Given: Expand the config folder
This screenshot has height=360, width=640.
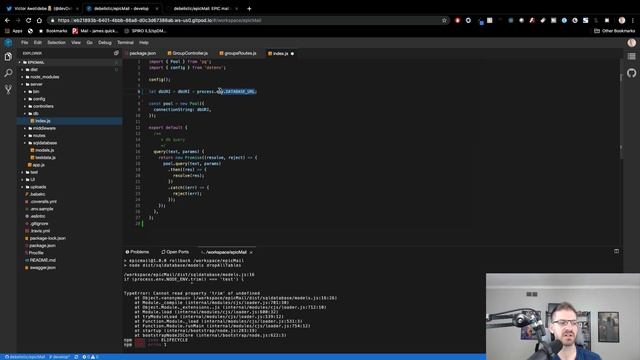Looking at the screenshot, I should 39,99.
